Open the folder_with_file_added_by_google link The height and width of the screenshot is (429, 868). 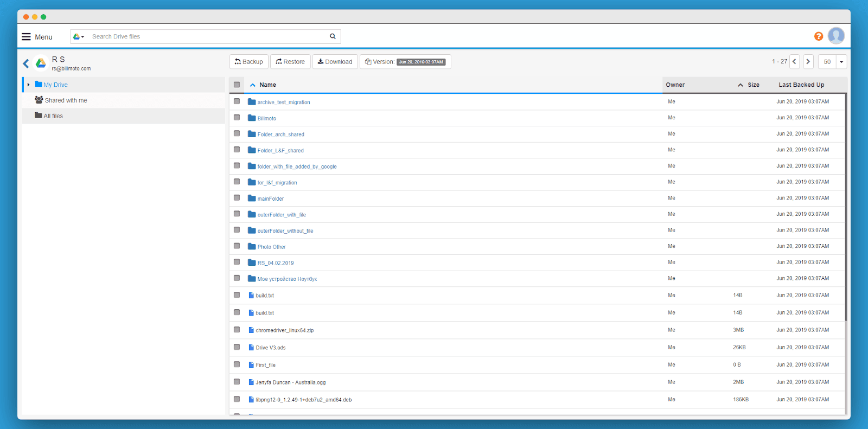point(297,167)
